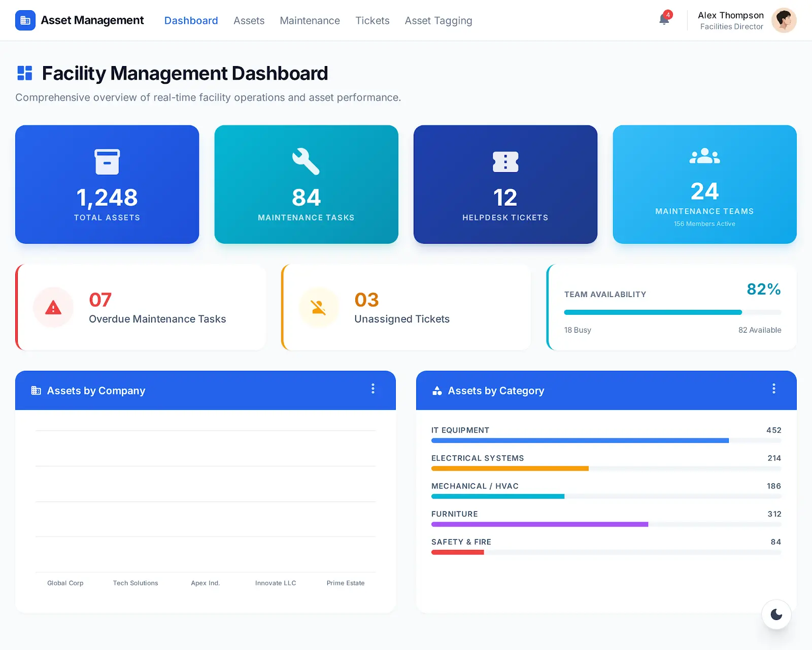
Task: Click the Maintenance Teams people icon
Action: [704, 156]
